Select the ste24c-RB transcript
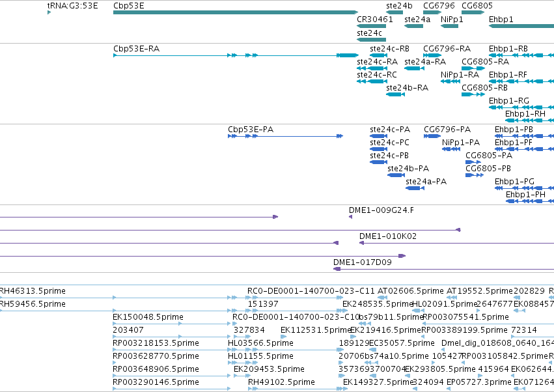 click(379, 55)
